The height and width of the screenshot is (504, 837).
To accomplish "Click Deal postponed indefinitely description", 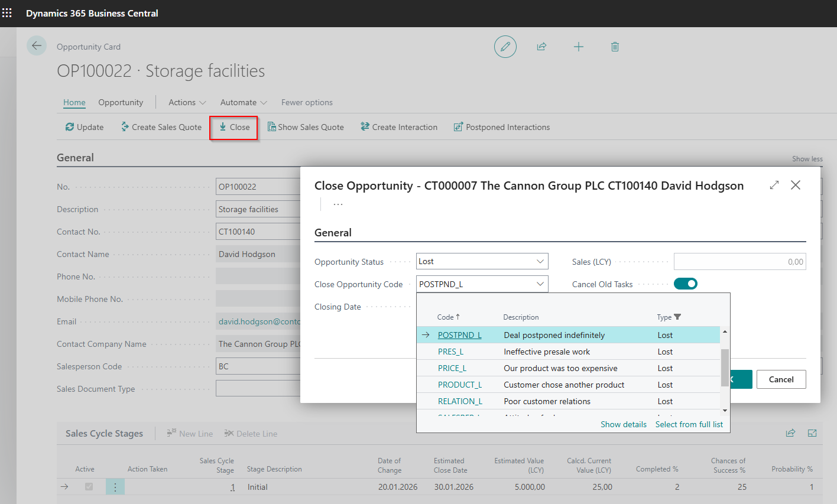I will pyautogui.click(x=554, y=335).
